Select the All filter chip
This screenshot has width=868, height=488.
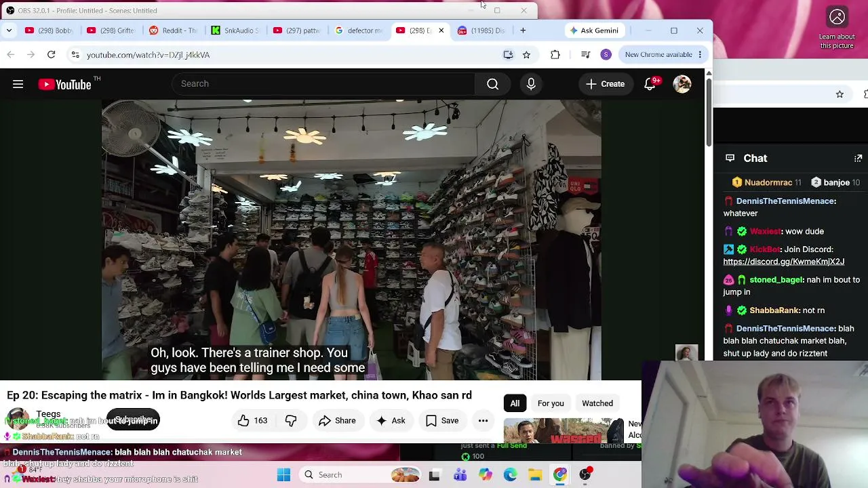[515, 403]
